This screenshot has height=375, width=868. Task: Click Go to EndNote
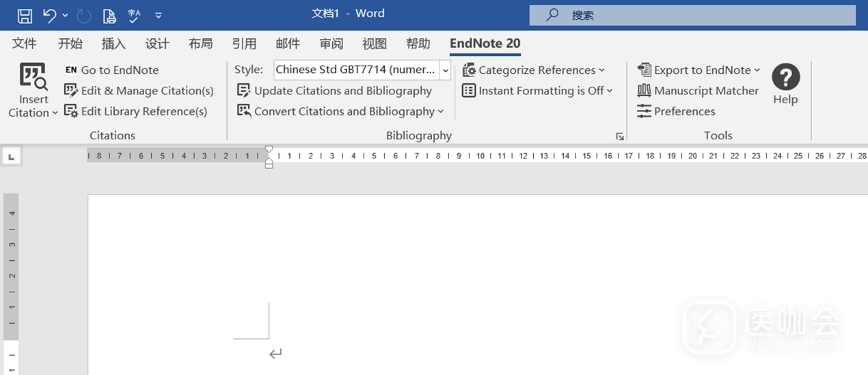[111, 70]
